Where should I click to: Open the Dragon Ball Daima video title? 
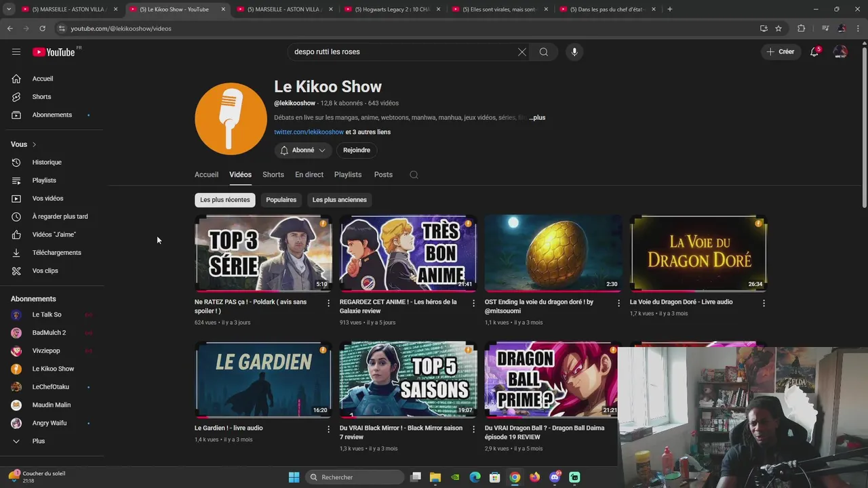click(x=545, y=432)
